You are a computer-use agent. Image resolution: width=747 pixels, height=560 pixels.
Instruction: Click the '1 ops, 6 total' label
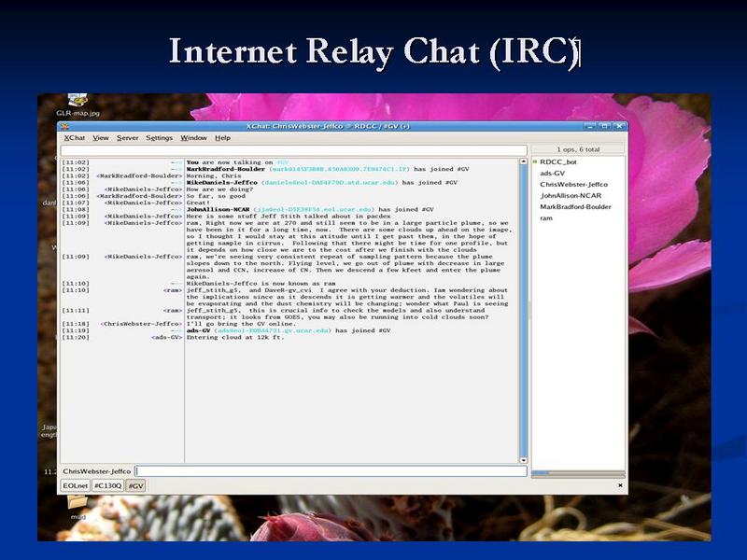[578, 149]
